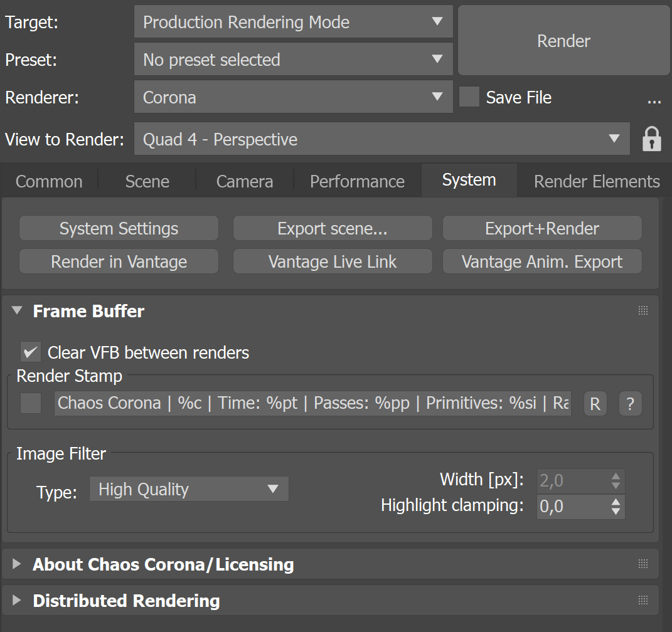Click the Render button
The height and width of the screenshot is (632, 672).
click(563, 41)
